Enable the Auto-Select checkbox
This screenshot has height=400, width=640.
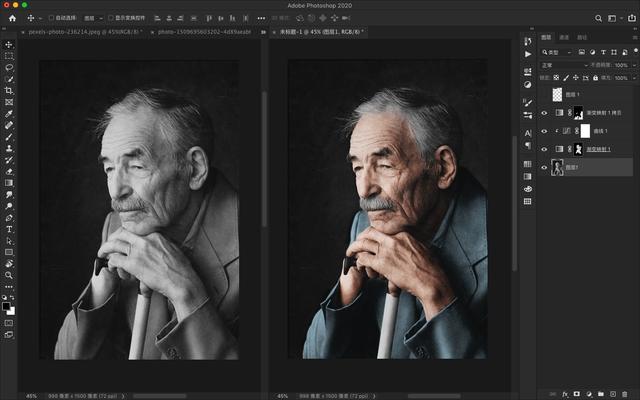point(51,18)
